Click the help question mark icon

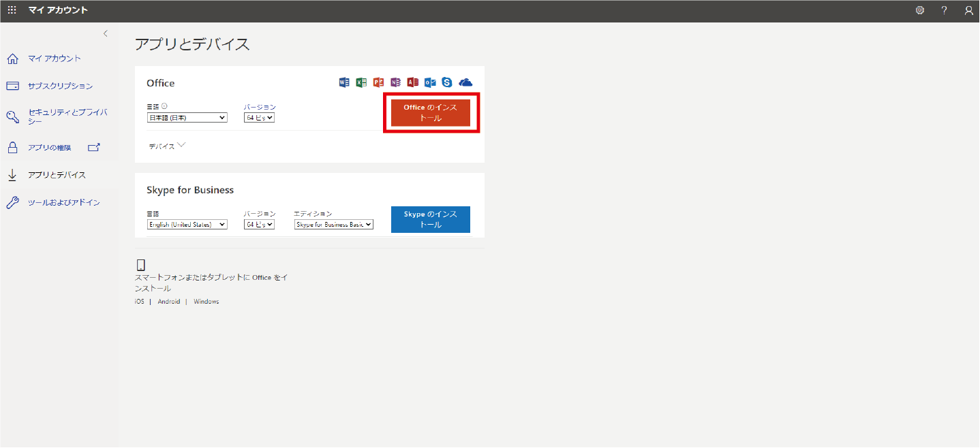944,10
